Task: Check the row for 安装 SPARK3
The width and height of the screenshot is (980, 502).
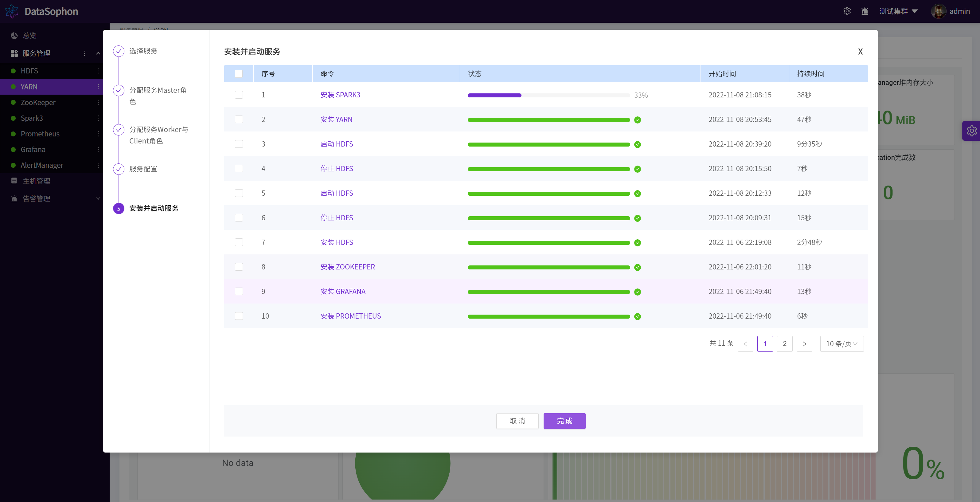Action: click(239, 95)
